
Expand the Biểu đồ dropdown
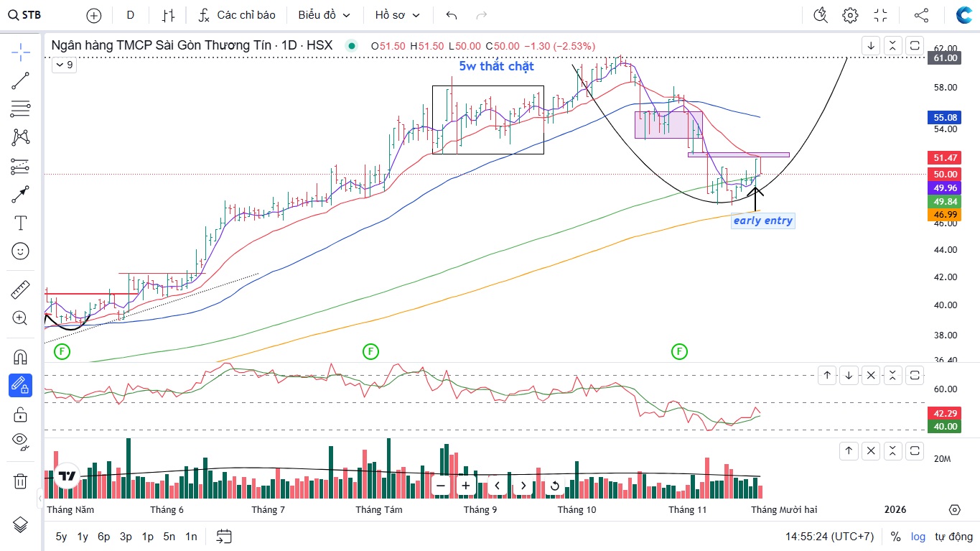325,15
